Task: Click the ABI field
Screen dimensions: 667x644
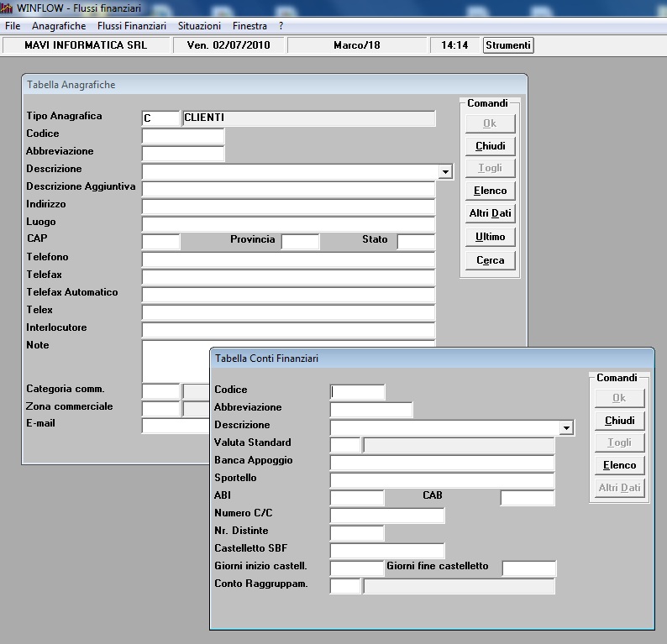Action: pos(357,498)
